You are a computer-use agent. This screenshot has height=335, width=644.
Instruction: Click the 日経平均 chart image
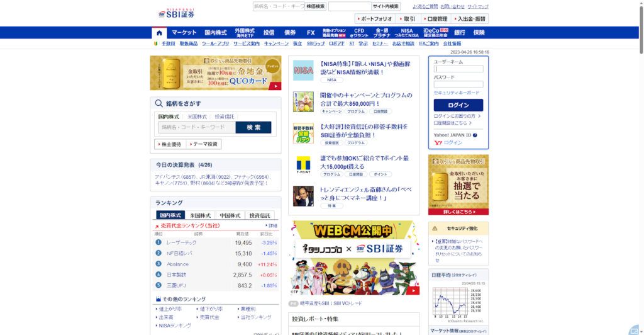click(458, 302)
